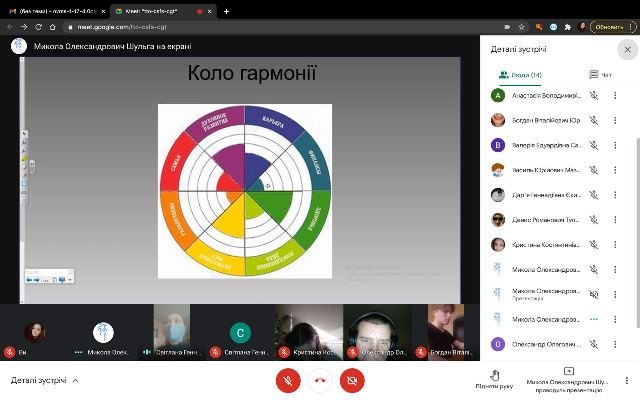Click the participants list scrollbar

[638, 233]
